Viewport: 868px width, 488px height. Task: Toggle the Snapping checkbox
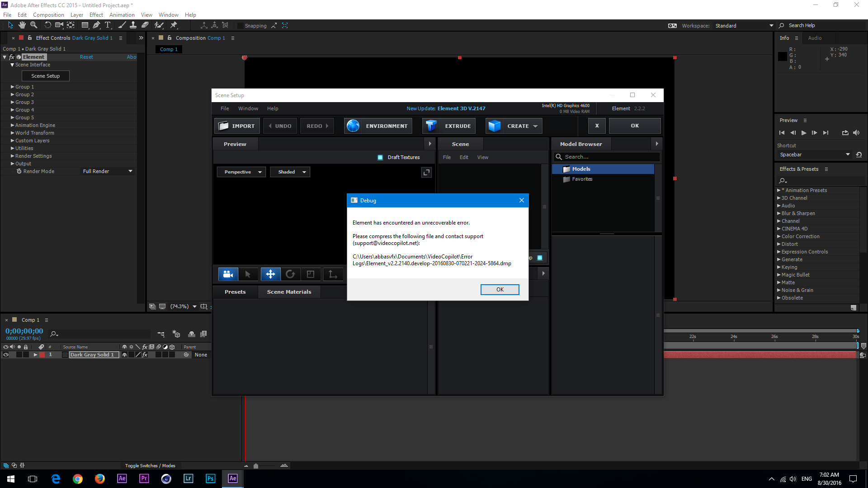point(241,26)
